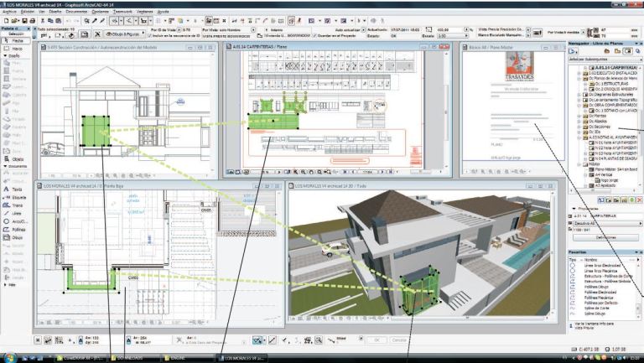Click the syringe inject parameters icon
Viewport: 644px width, 363px height.
point(102,20)
